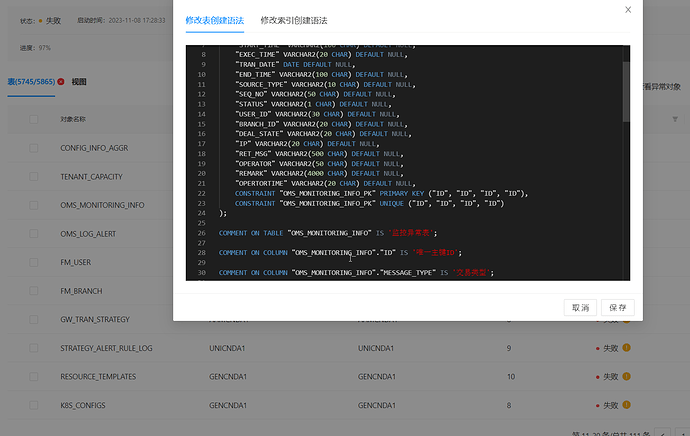Click the 失败 status in RESOURCE_TEMPLATES row
The height and width of the screenshot is (436, 690).
pyautogui.click(x=610, y=377)
